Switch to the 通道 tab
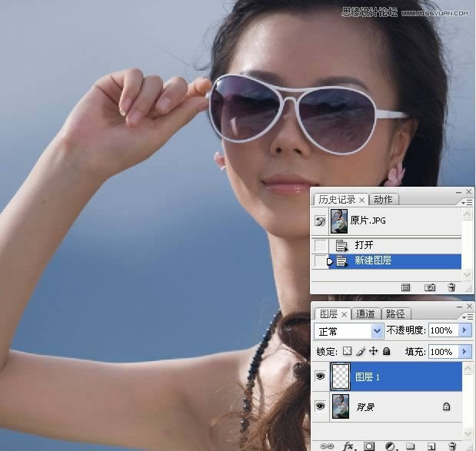The height and width of the screenshot is (451, 476). click(x=366, y=314)
